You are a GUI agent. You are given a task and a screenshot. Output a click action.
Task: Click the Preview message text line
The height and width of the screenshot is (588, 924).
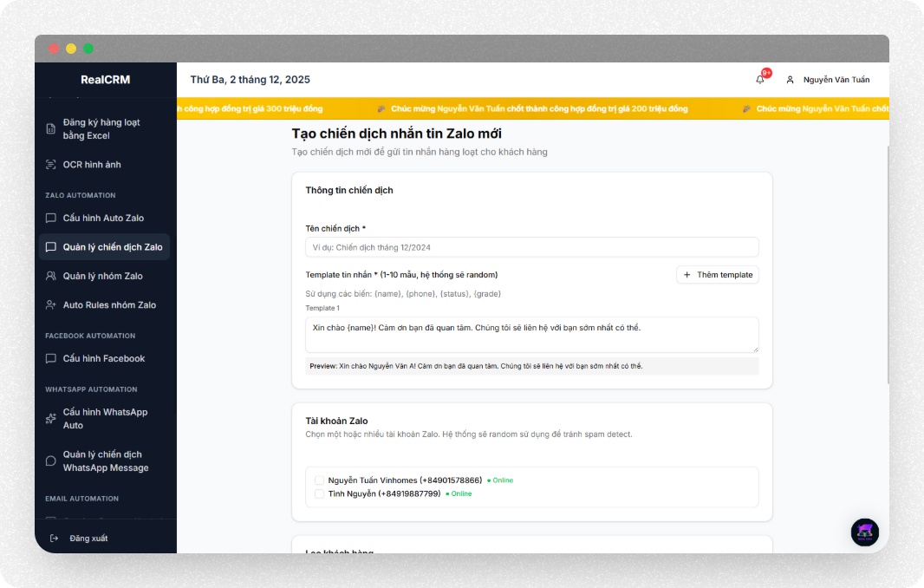coord(476,366)
